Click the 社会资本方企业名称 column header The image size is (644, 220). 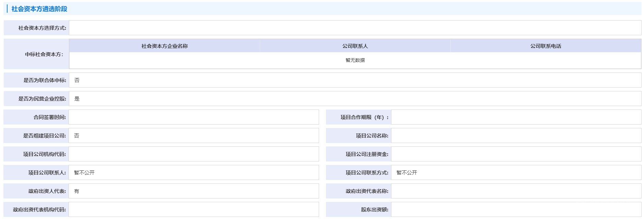pyautogui.click(x=165, y=46)
